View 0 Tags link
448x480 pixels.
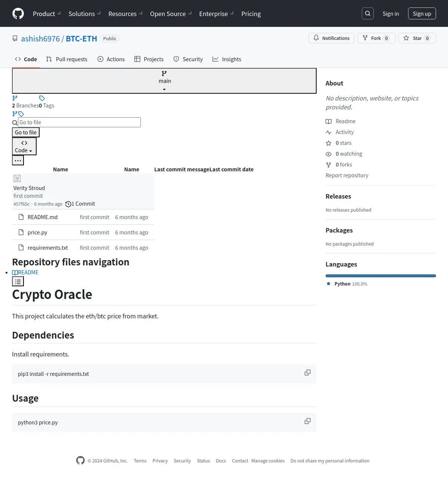47,106
